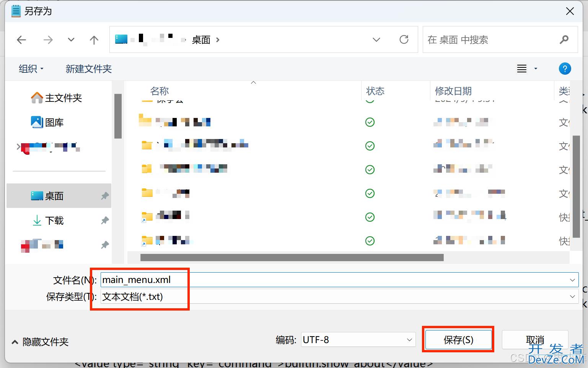Click the 文件名 field containing main_menu.xml
Viewport: 588px width, 368px height.
[339, 280]
